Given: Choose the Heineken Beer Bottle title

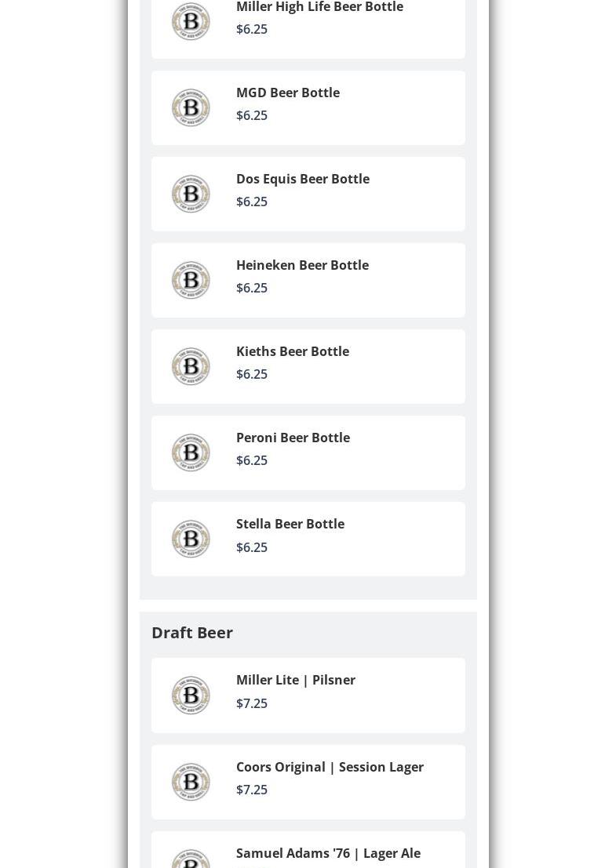Looking at the screenshot, I should point(302,265).
